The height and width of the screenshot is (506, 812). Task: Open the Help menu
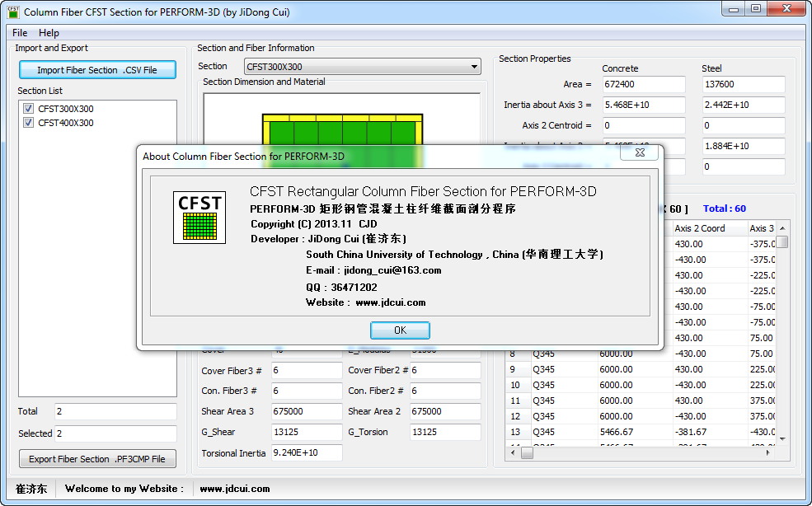click(x=49, y=33)
